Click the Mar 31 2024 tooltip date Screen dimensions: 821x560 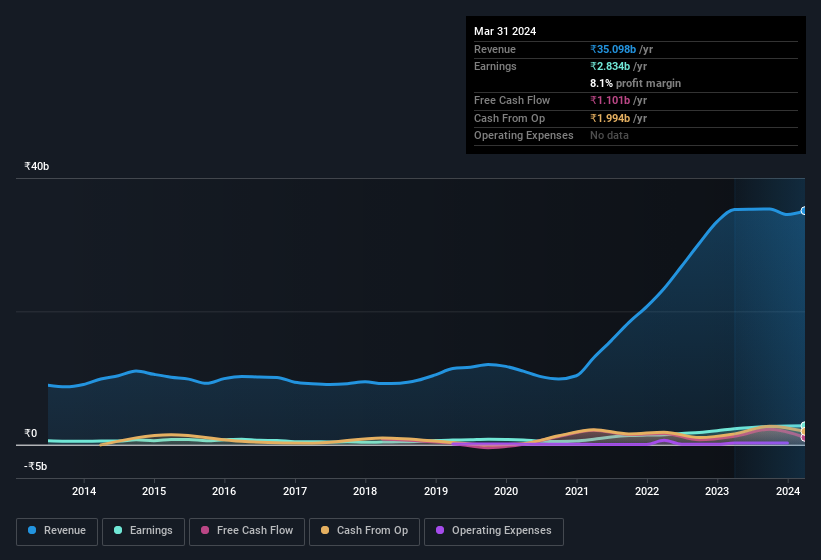[505, 31]
